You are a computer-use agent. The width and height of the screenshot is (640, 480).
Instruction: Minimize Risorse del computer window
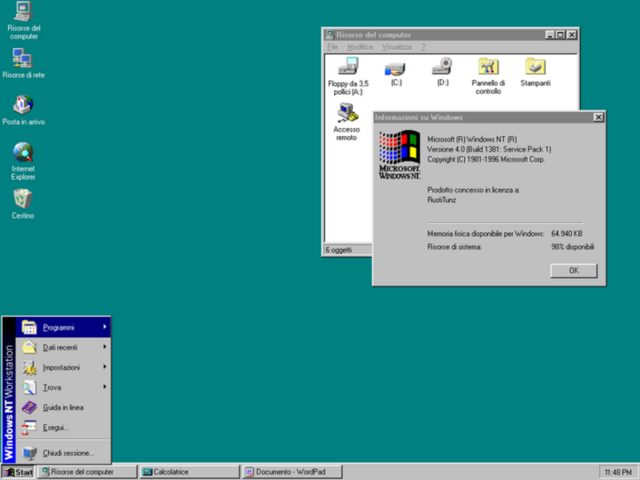(x=550, y=35)
